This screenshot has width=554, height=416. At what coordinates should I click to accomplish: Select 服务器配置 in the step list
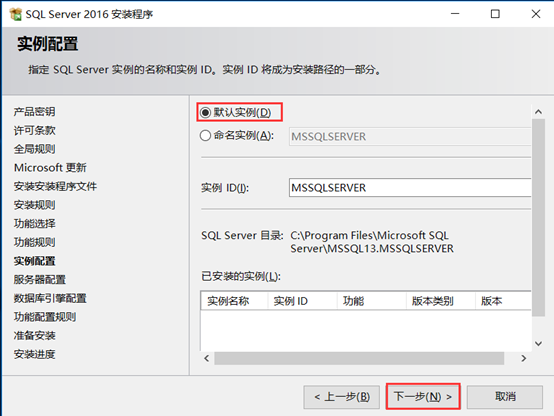click(x=40, y=280)
